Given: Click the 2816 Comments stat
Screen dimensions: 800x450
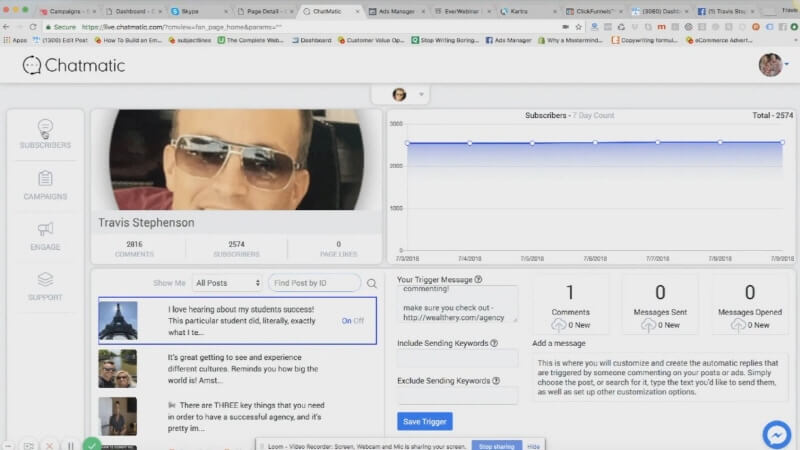Looking at the screenshot, I should pos(134,248).
